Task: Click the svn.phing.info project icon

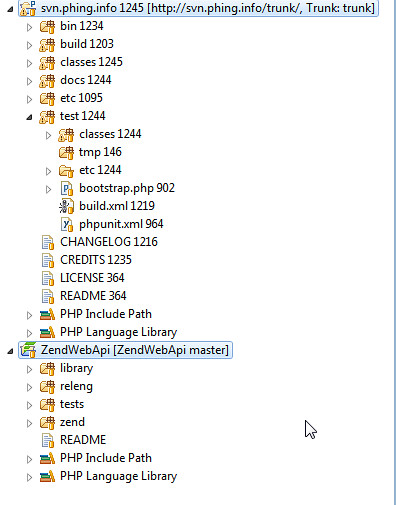Action: [28, 8]
